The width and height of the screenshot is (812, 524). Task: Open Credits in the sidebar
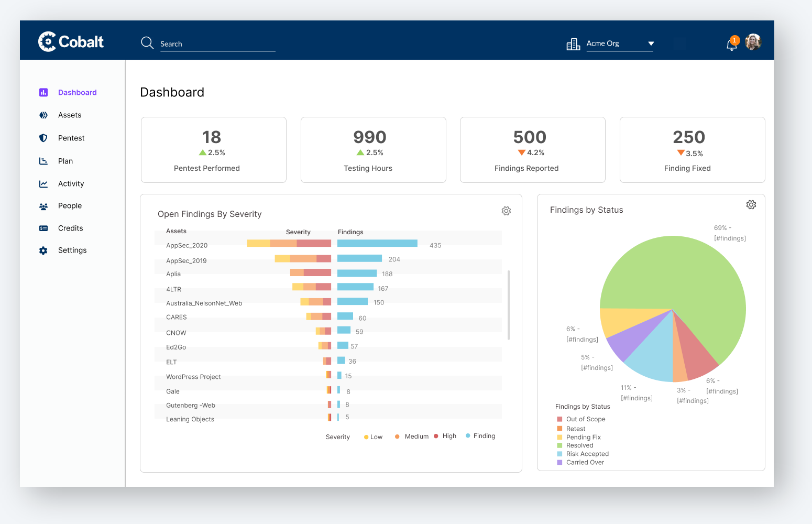(x=71, y=228)
